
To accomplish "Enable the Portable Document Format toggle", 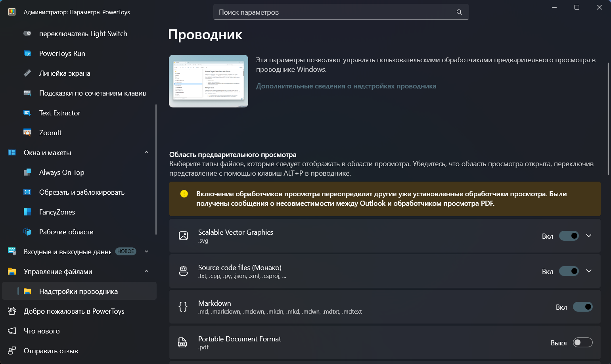I will (x=582, y=343).
